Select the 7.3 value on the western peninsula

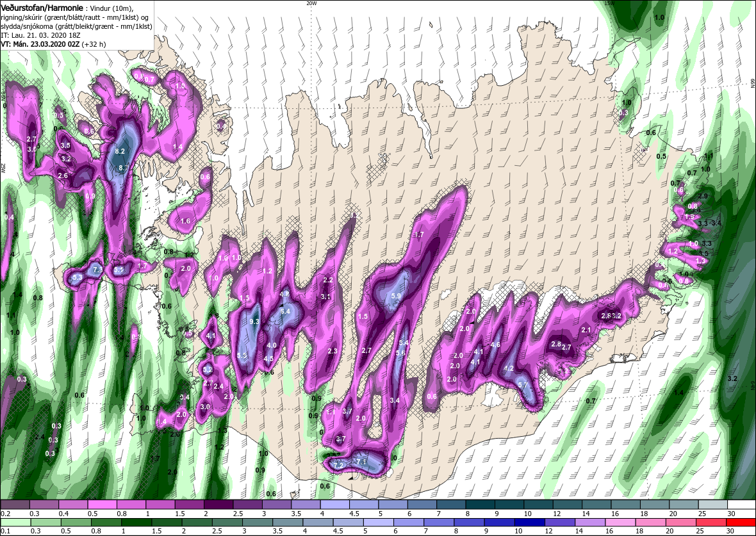[98, 270]
